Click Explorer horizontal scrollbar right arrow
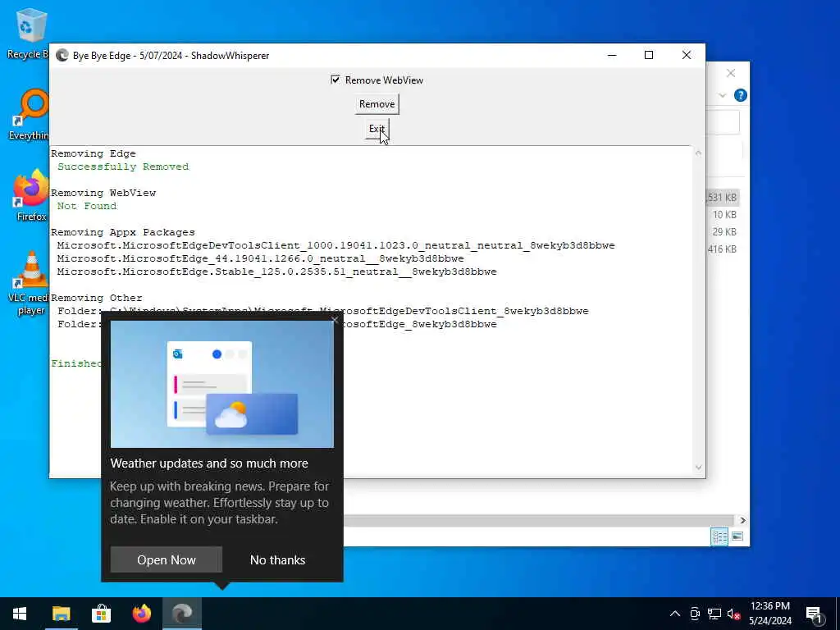The image size is (840, 630). click(742, 520)
